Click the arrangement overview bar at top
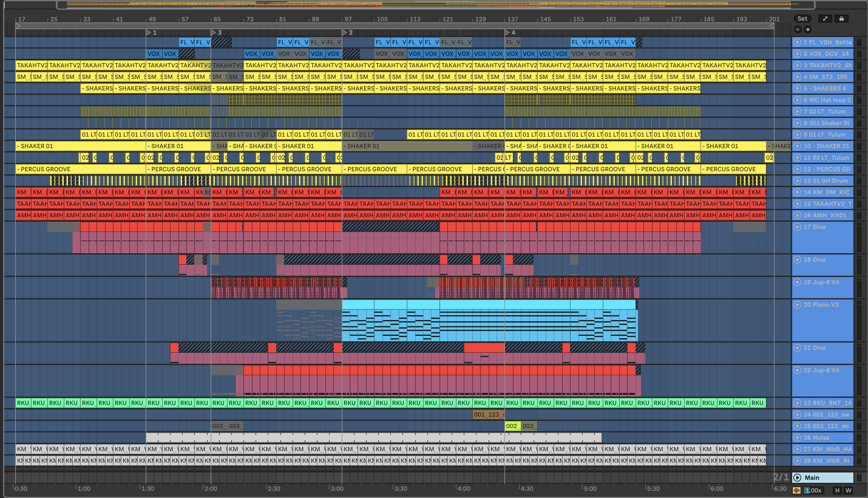 [x=436, y=5]
